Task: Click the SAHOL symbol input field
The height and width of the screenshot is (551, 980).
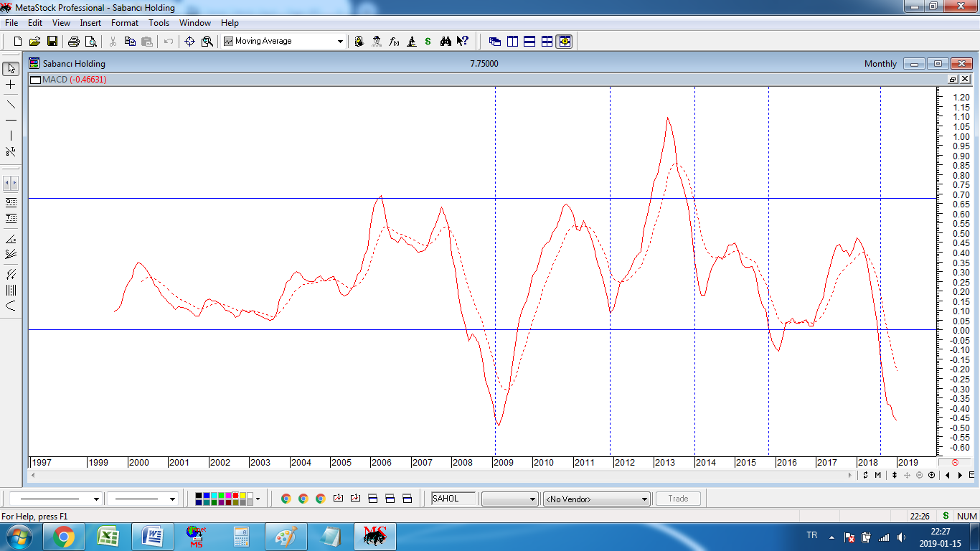Action: coord(453,499)
